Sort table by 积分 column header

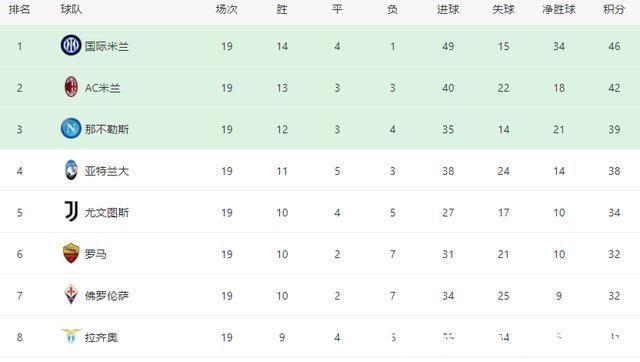point(614,9)
